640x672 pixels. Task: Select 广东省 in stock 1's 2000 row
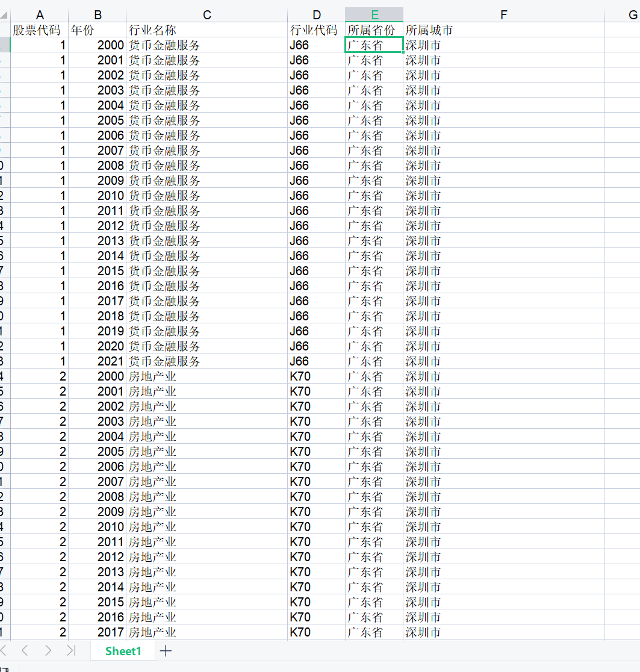coord(374,45)
